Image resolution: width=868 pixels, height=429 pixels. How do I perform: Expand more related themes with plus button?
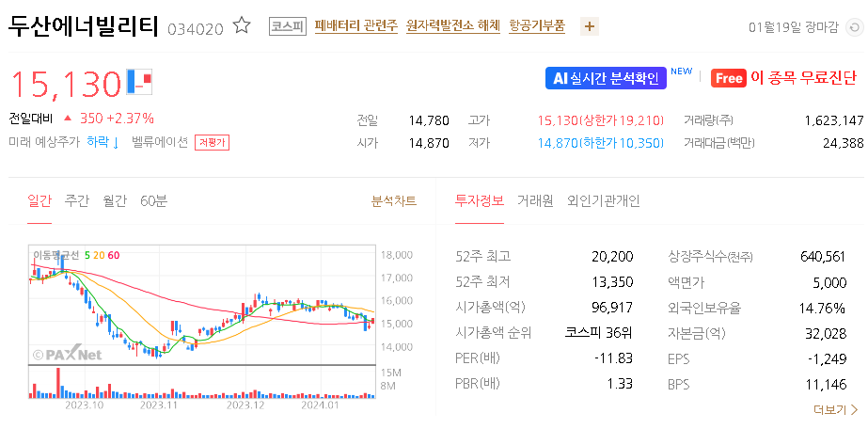point(590,26)
